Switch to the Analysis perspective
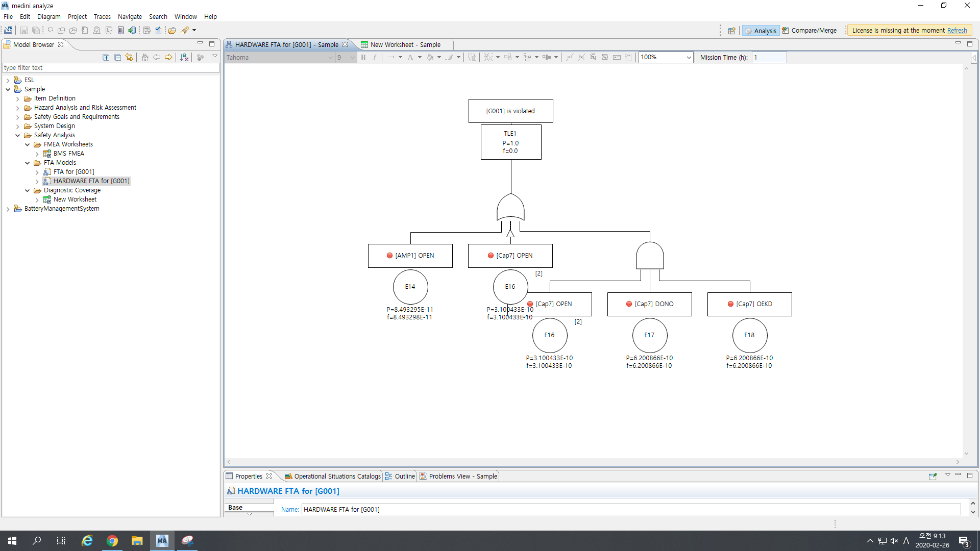980x551 pixels. tap(761, 31)
